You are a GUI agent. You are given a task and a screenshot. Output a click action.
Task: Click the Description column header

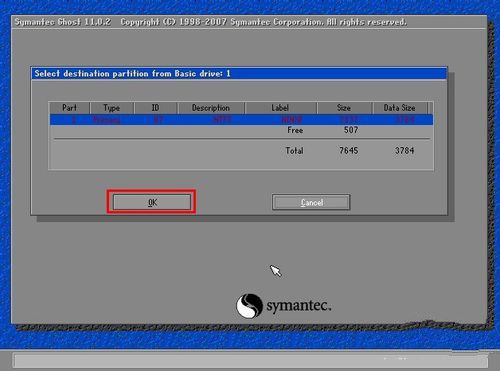(x=211, y=108)
